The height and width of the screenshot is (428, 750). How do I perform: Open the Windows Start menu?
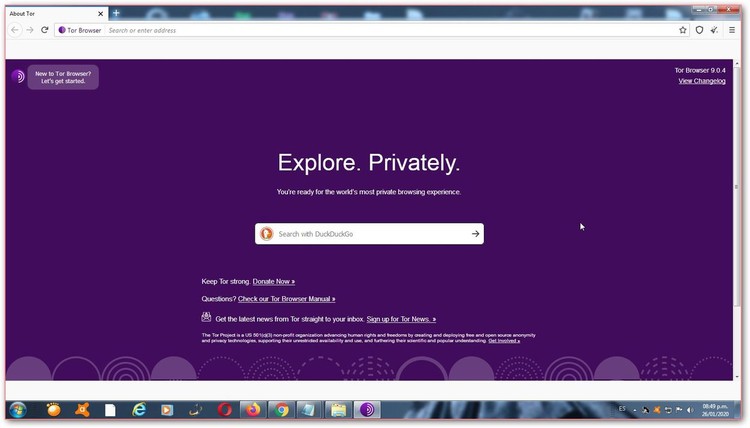[x=18, y=410]
